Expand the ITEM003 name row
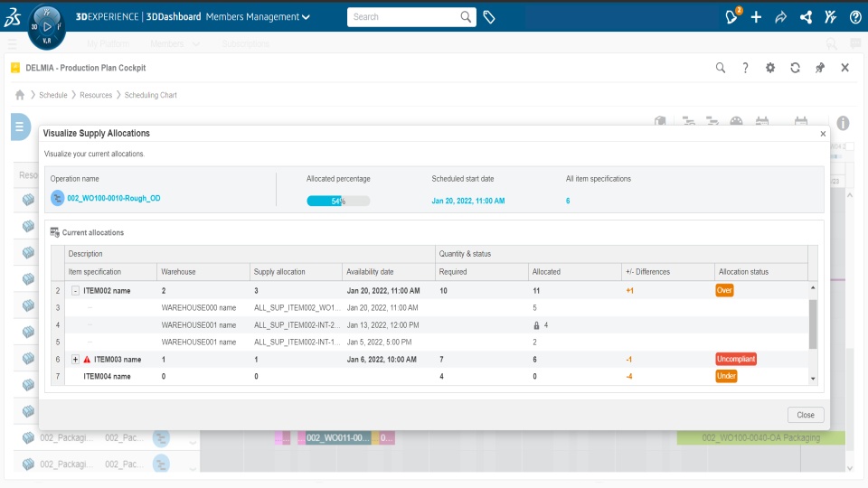Image resolution: width=868 pixels, height=488 pixels. (x=75, y=359)
